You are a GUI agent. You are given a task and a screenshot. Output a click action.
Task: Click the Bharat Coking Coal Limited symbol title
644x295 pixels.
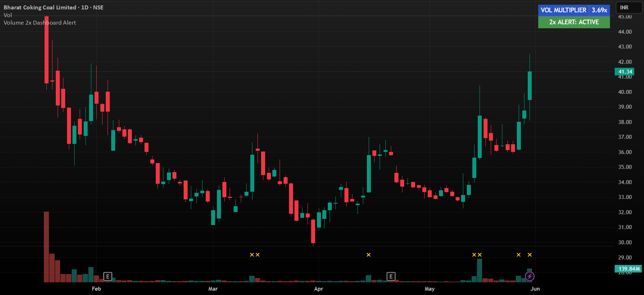[x=40, y=7]
